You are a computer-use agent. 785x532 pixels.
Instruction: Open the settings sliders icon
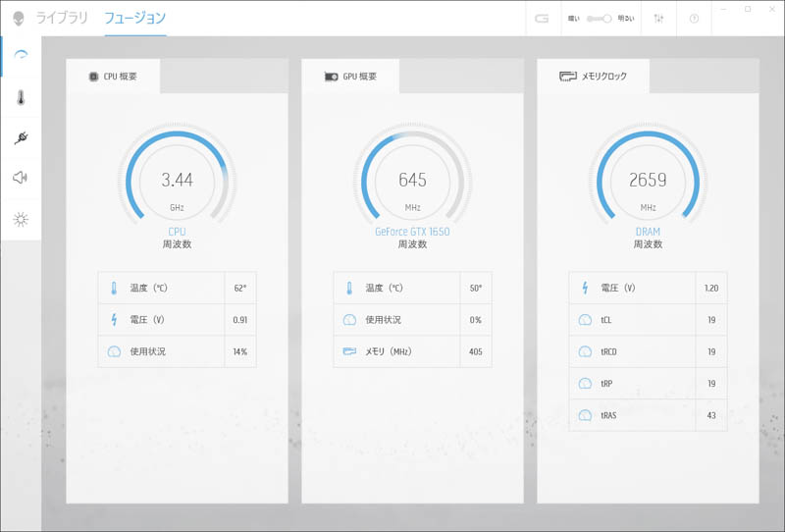tap(658, 19)
